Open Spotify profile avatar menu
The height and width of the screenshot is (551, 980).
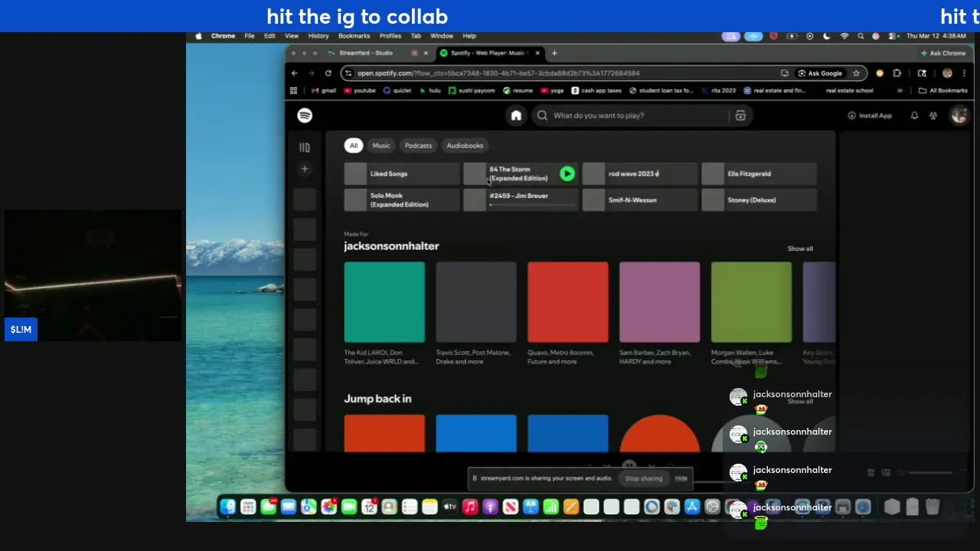pos(959,116)
